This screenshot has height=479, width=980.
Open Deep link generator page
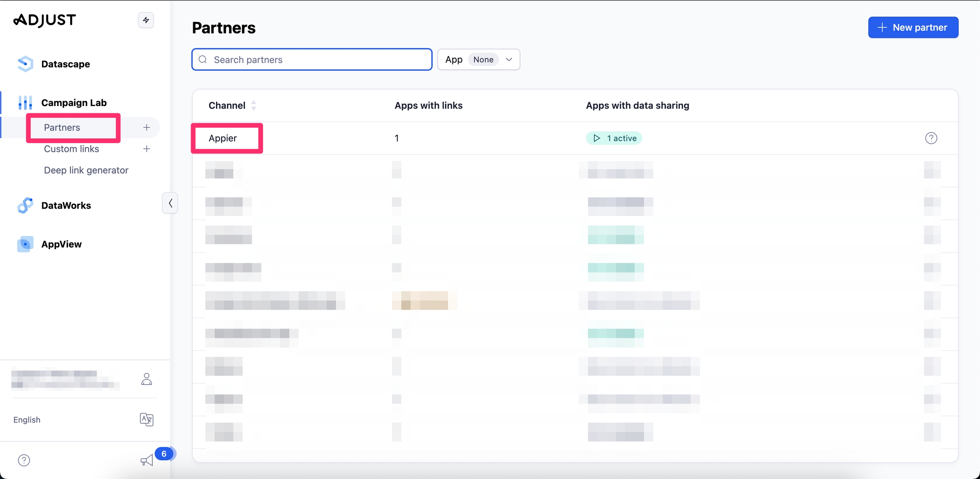[86, 170]
